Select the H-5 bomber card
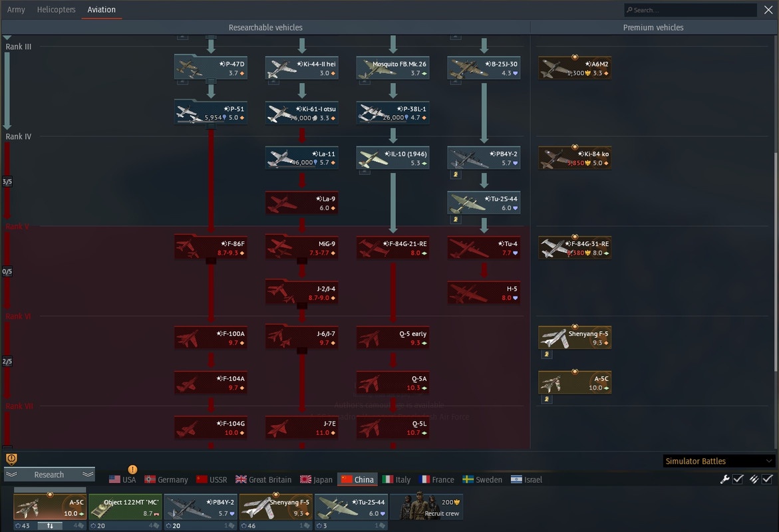Image resolution: width=779 pixels, height=532 pixels. tap(484, 293)
